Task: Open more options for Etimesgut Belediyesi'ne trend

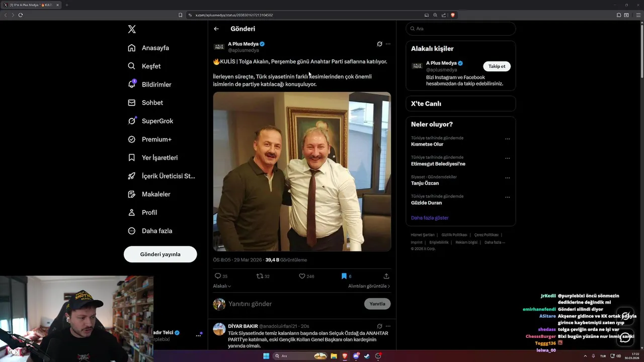Action: 507,158
